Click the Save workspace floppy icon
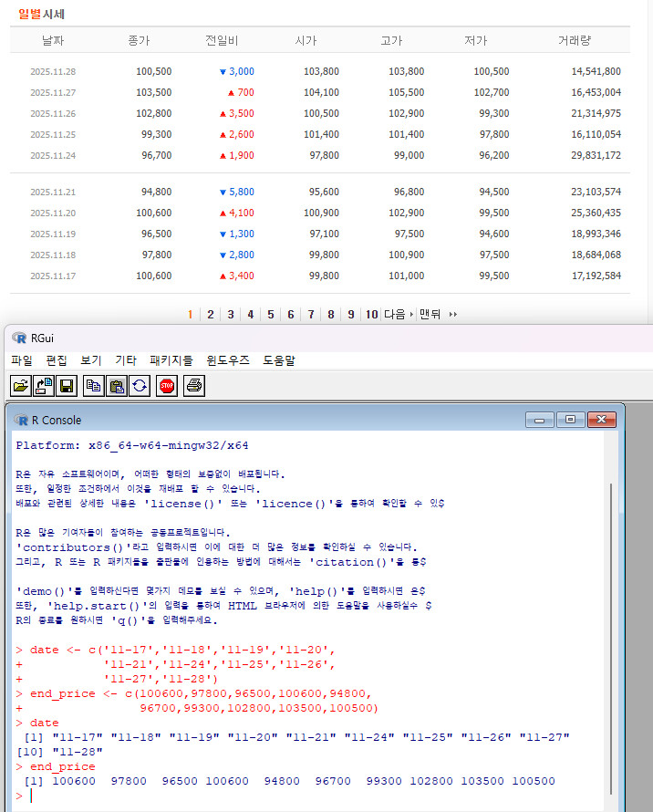This screenshot has width=653, height=812. [x=66, y=386]
